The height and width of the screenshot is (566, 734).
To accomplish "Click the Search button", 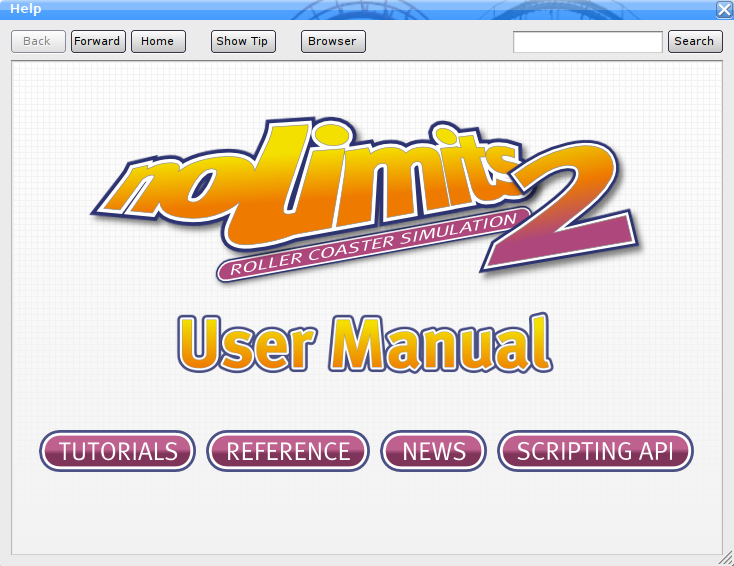I will point(695,42).
